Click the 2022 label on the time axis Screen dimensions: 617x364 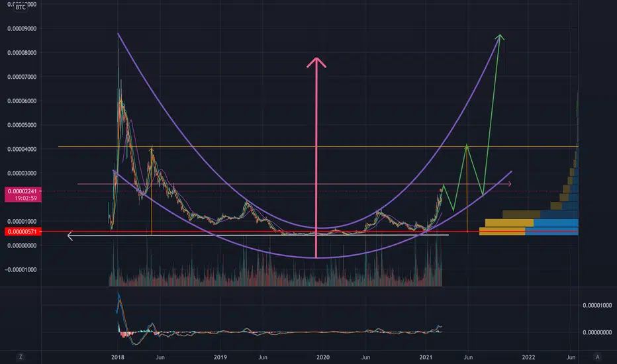click(x=528, y=357)
